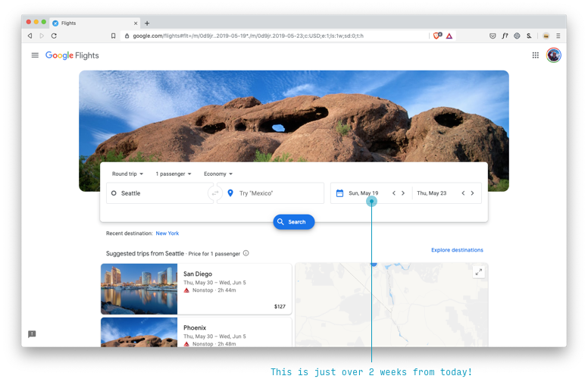Click the suggested trips map
Screen dimensions: 588x379
click(392, 305)
